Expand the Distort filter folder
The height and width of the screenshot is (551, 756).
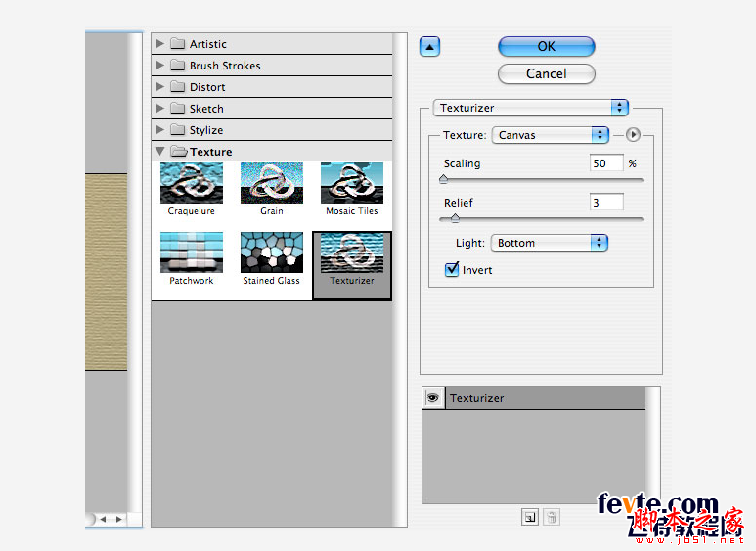tap(159, 87)
